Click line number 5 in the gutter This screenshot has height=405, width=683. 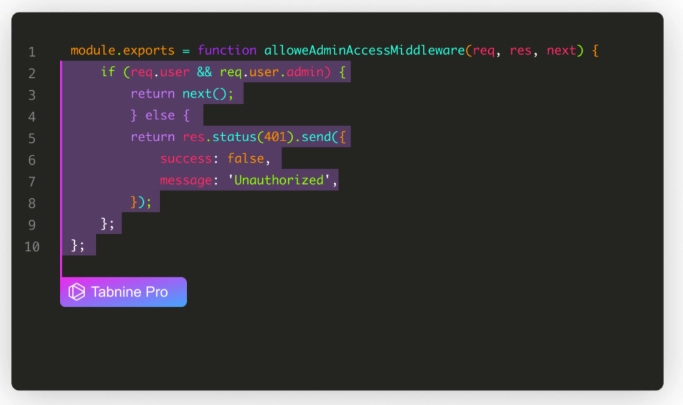tap(32, 138)
